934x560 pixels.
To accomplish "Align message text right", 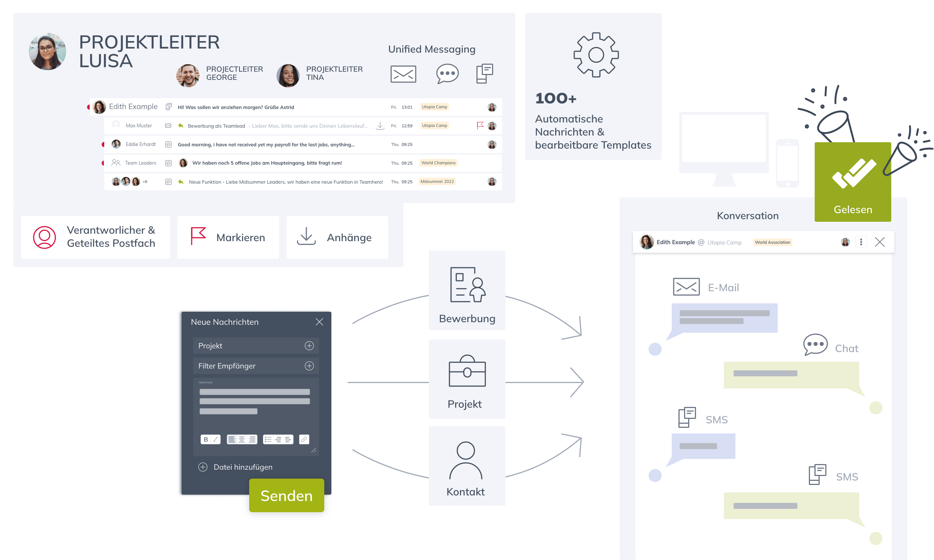I will tap(252, 439).
